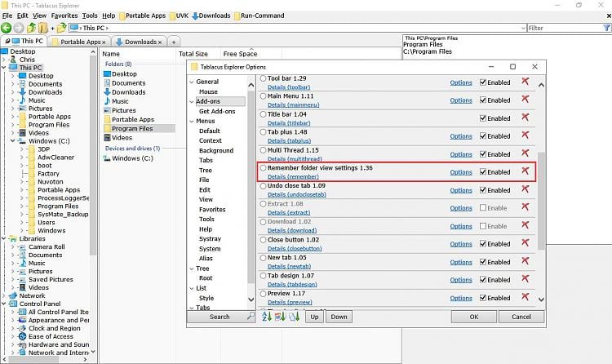This screenshot has width=612, height=364.
Task: Open Details (tabplus) link
Action: tap(289, 140)
